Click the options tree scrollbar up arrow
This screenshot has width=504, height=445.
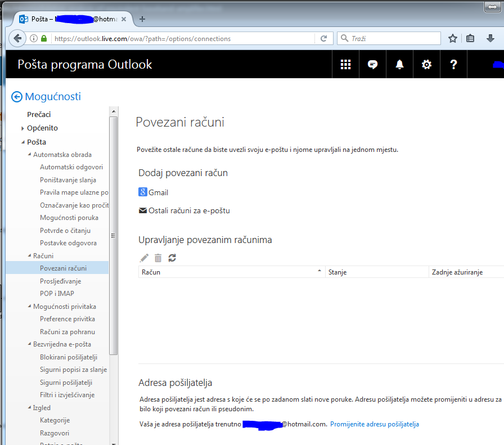114,111
